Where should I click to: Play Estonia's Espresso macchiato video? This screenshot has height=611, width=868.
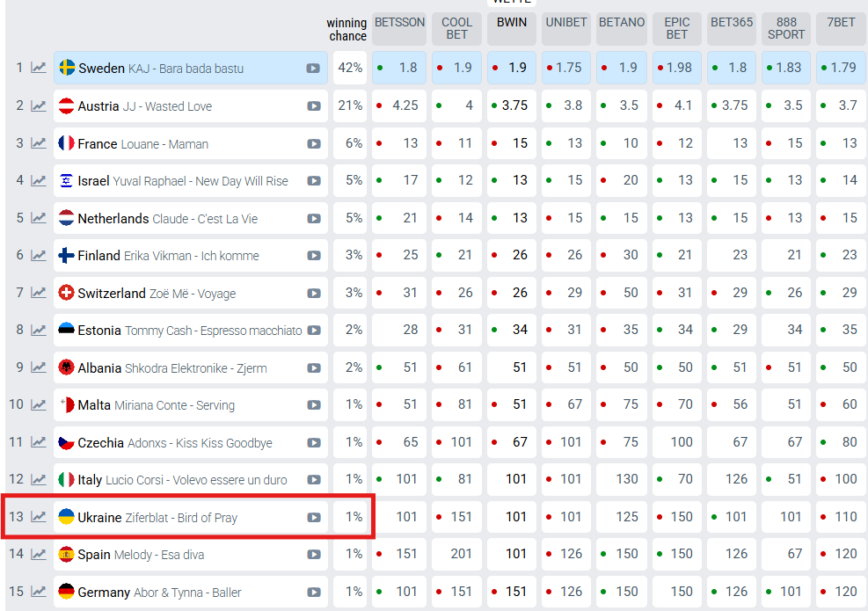pos(314,331)
